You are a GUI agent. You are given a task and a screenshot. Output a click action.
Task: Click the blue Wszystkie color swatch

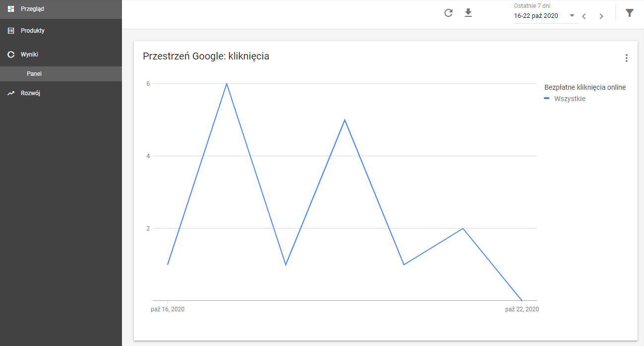[546, 99]
